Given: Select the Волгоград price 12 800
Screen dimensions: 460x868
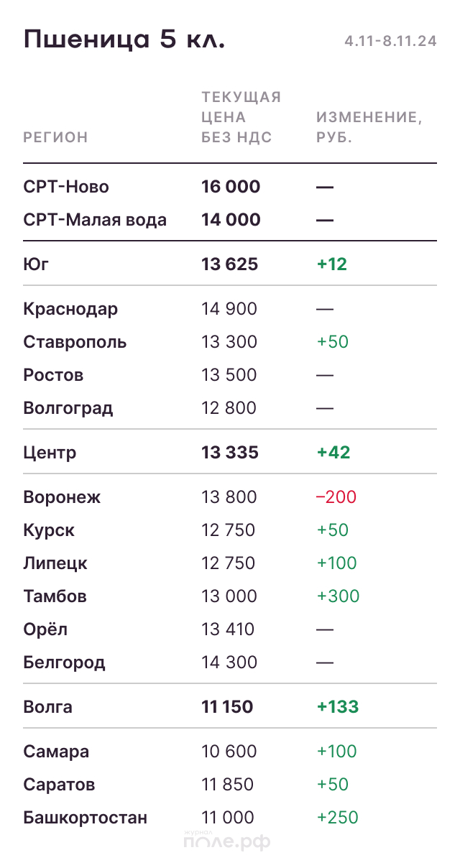Looking at the screenshot, I should 229,408.
